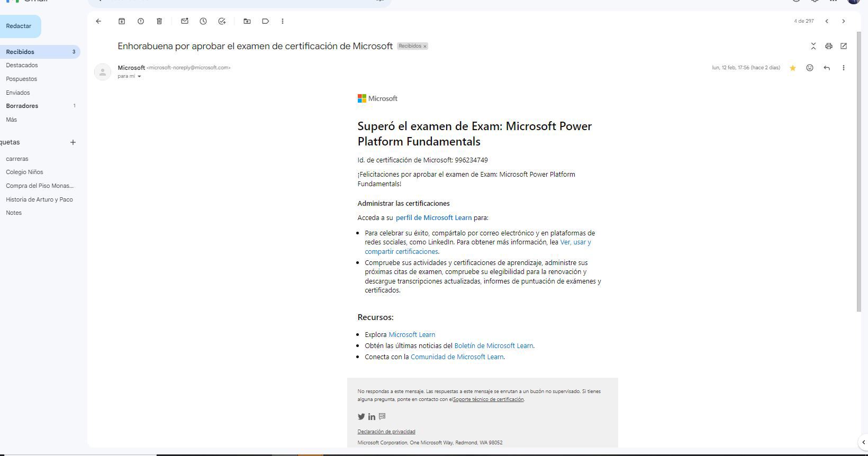
Task: Click sender name Microsoft
Action: [131, 68]
